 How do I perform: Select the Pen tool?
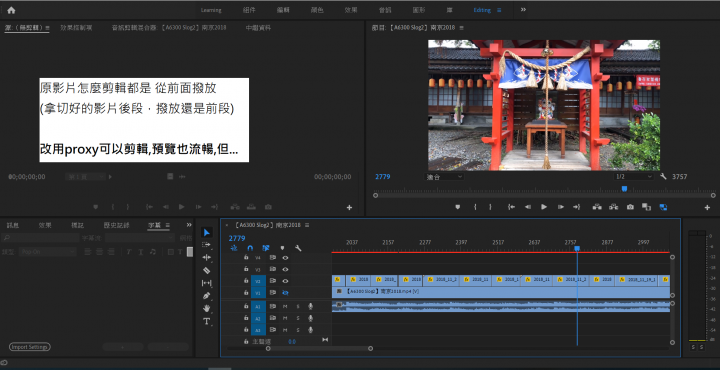[207, 296]
